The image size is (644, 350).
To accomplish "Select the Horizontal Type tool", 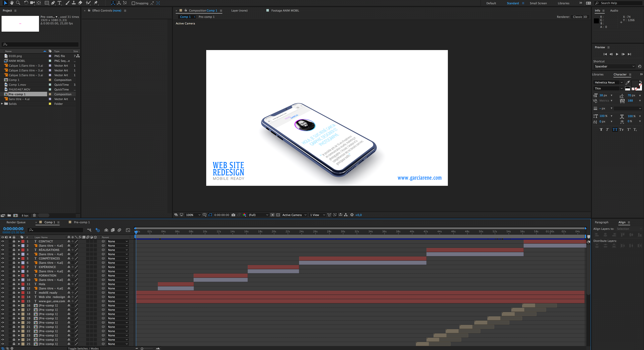I will coord(60,3).
